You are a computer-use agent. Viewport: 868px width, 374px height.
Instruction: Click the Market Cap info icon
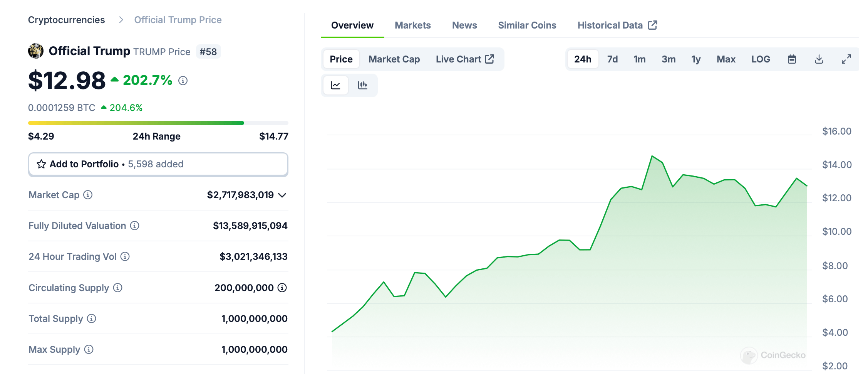[x=88, y=195]
